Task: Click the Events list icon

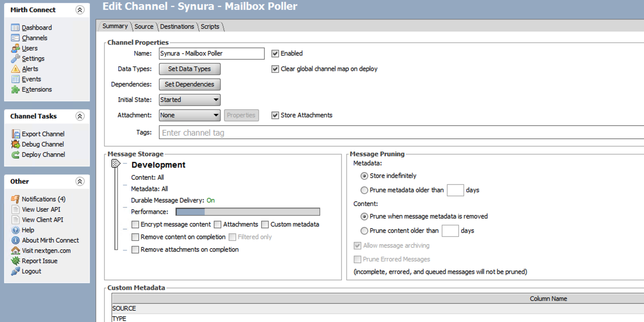Action: coord(15,79)
